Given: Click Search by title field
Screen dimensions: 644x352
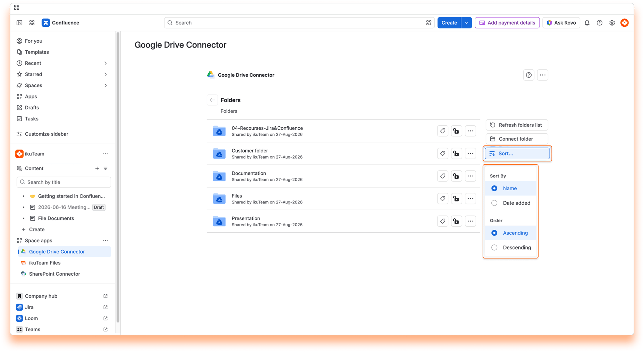Looking at the screenshot, I should tap(64, 182).
